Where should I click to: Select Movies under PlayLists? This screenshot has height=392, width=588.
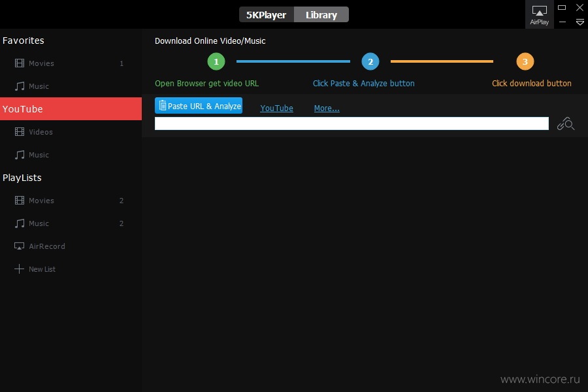[71, 201]
